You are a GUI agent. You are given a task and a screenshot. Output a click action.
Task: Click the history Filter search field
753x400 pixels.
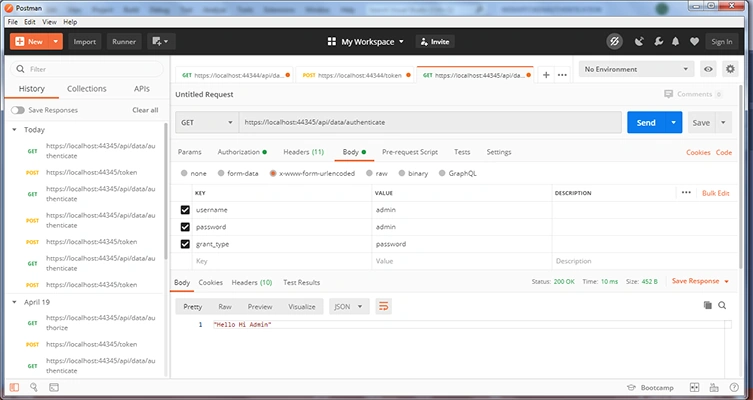pos(86,69)
